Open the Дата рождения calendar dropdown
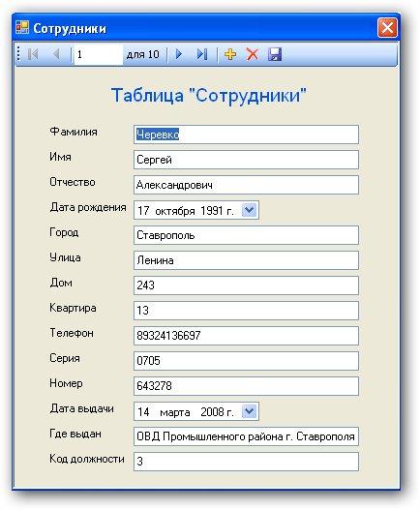 click(250, 210)
